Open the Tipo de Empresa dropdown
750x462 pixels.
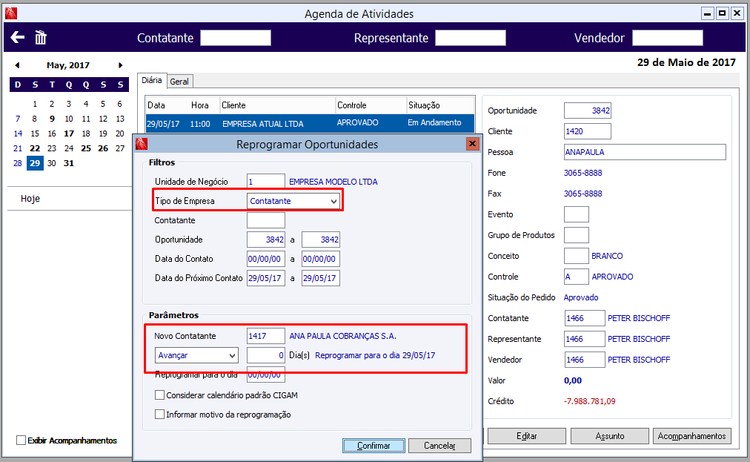point(294,201)
